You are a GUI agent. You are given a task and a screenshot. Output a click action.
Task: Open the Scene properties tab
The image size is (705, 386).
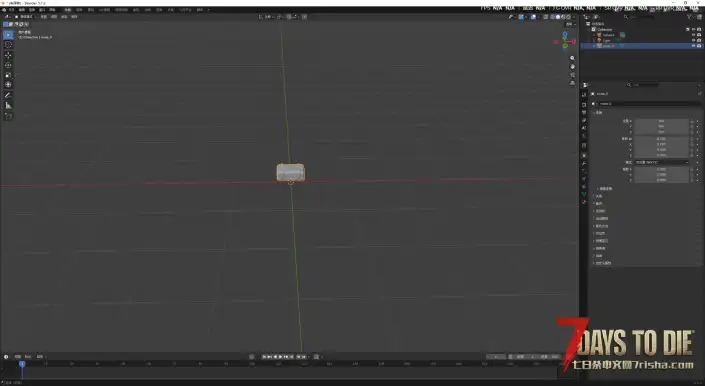(584, 129)
